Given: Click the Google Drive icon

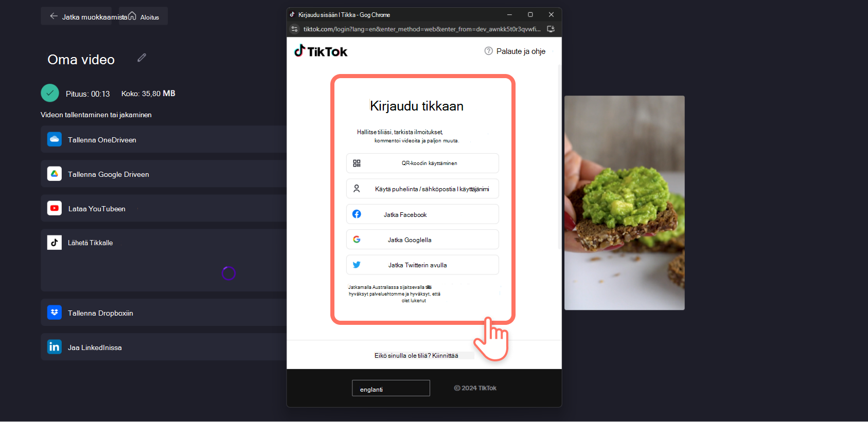Looking at the screenshot, I should pos(55,174).
